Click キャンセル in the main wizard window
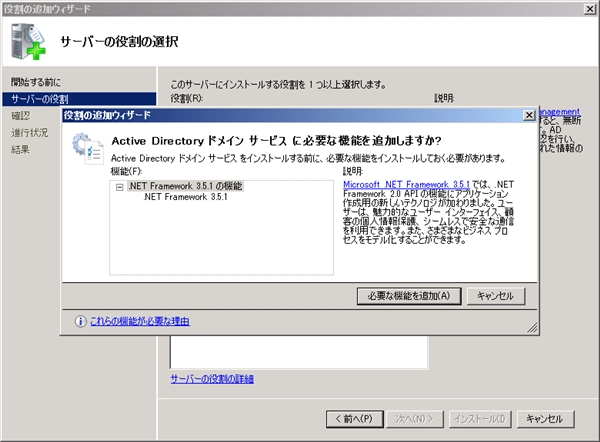This screenshot has height=442, width=600. click(x=545, y=419)
